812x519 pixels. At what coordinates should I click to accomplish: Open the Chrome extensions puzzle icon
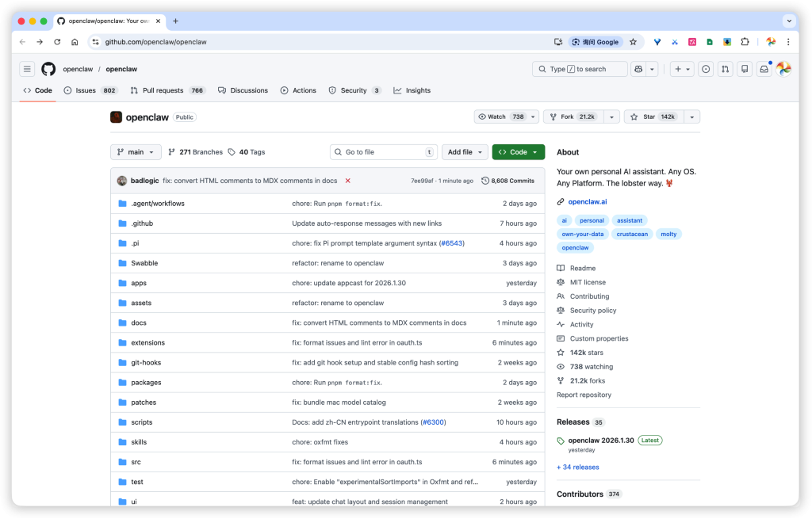point(745,42)
